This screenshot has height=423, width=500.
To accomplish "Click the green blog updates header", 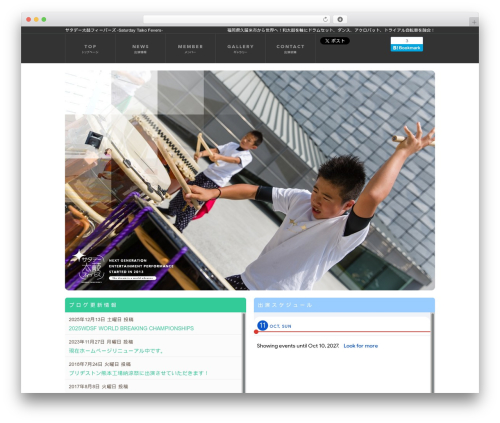I will [x=155, y=305].
